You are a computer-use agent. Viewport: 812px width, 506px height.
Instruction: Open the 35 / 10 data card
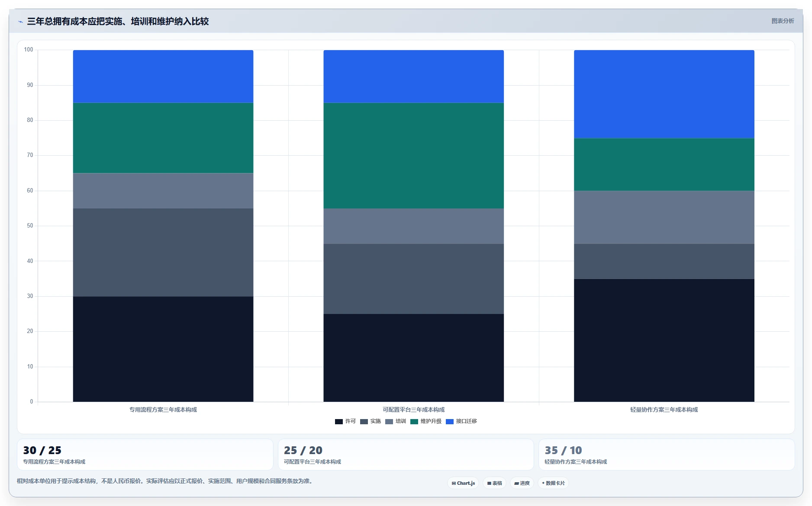click(x=667, y=455)
